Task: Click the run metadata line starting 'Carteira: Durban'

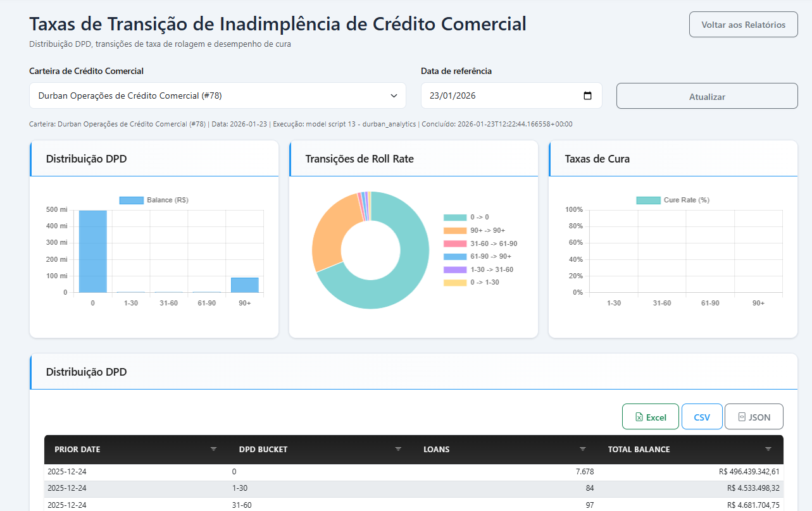Action: click(x=301, y=124)
